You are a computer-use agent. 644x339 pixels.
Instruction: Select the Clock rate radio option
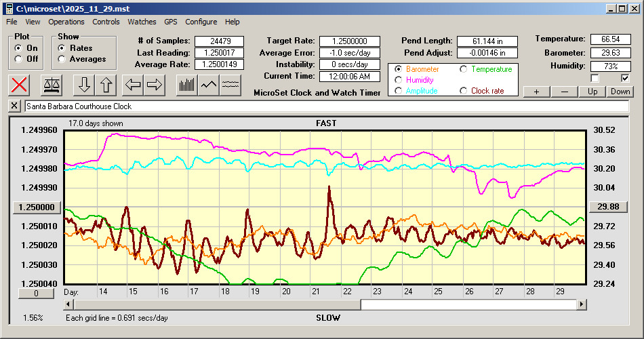464,91
